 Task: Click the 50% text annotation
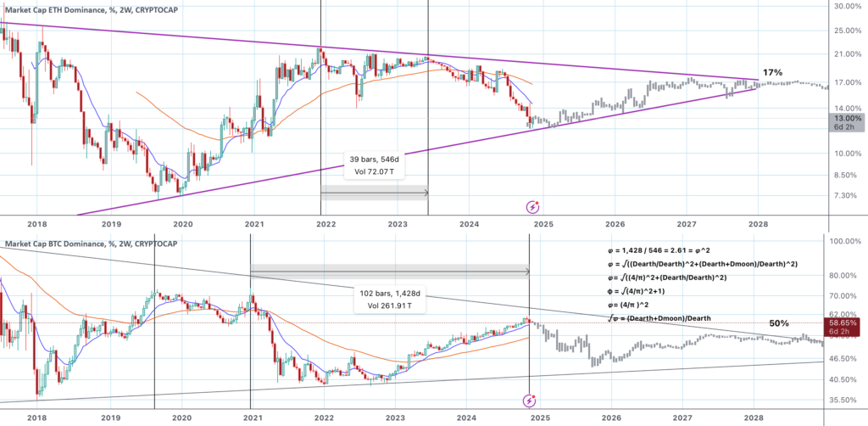tap(780, 323)
